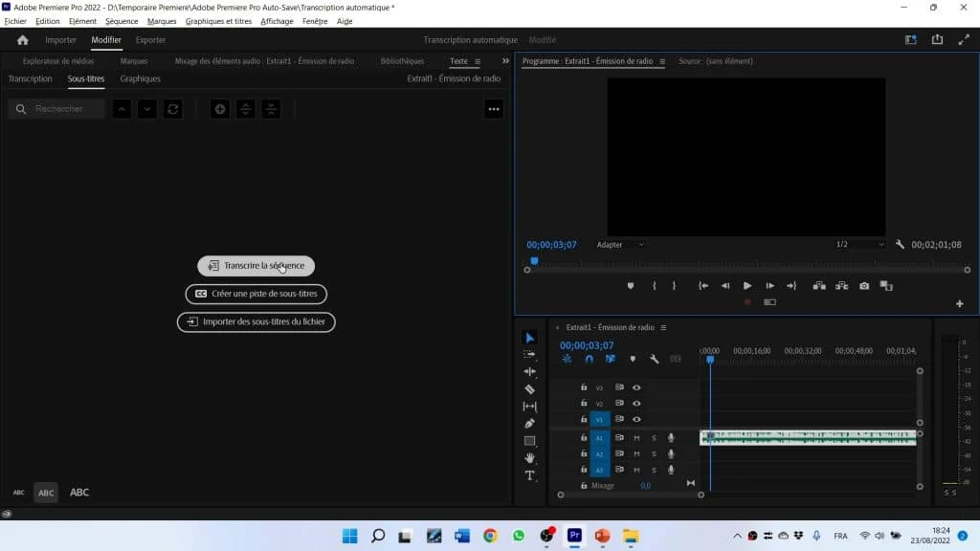The height and width of the screenshot is (551, 980).
Task: Click Mark In bracket icon
Action: (x=655, y=285)
